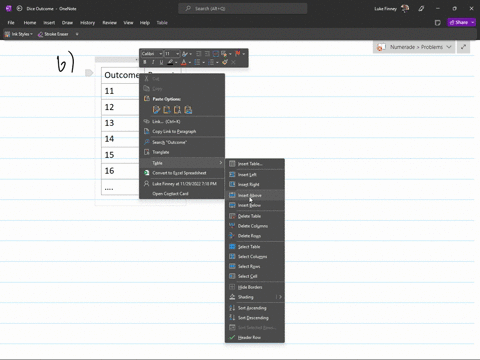Click the Format Painter icon in mini toolbar

(225, 62)
